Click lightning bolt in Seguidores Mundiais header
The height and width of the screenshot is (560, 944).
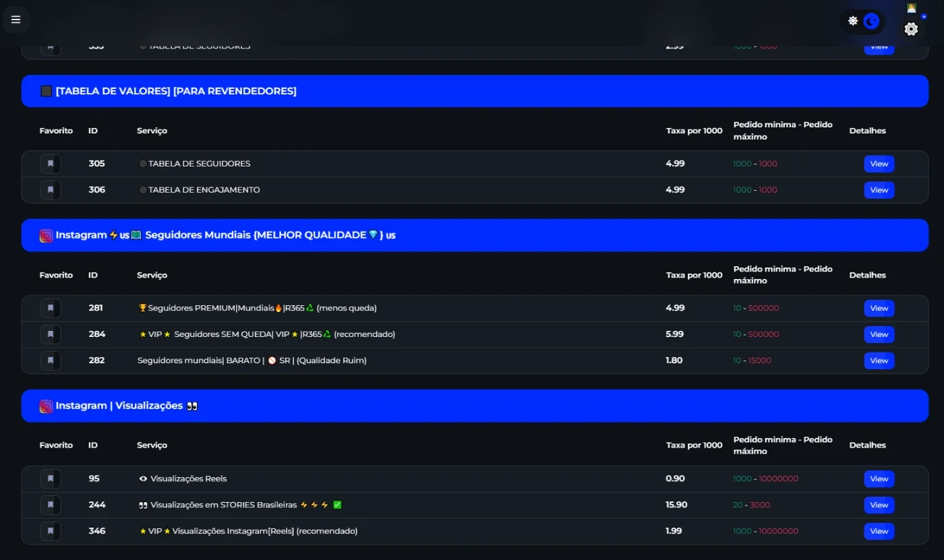[113, 235]
